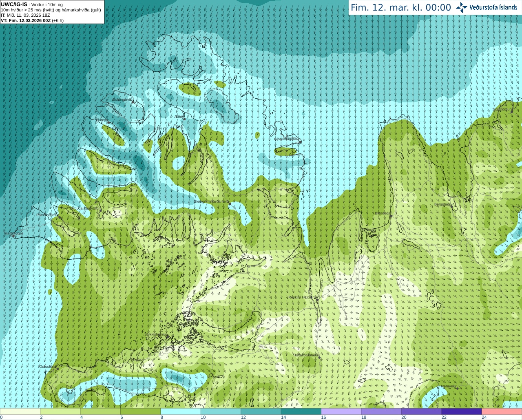
Task: Select the Blönduós station marker
Action: (390, 216)
